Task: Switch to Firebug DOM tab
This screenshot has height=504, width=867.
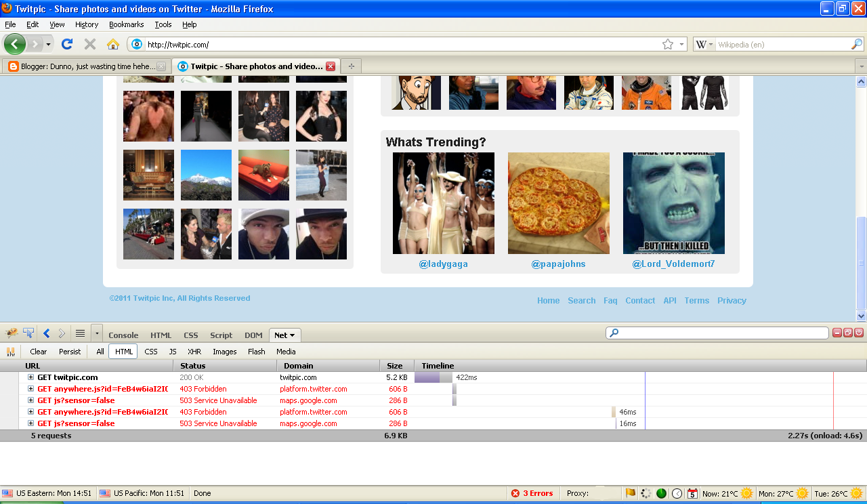Action: (253, 335)
